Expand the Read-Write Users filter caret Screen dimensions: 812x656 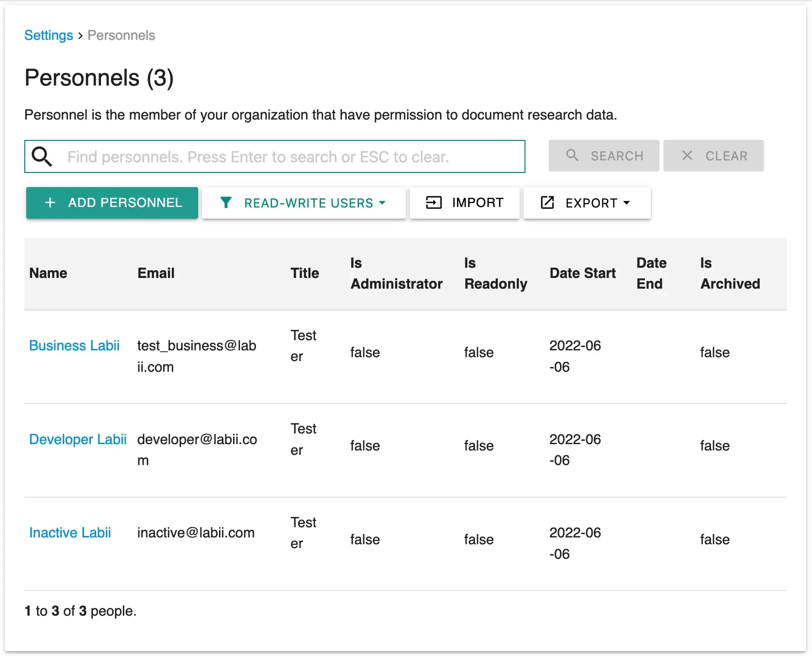coord(382,203)
